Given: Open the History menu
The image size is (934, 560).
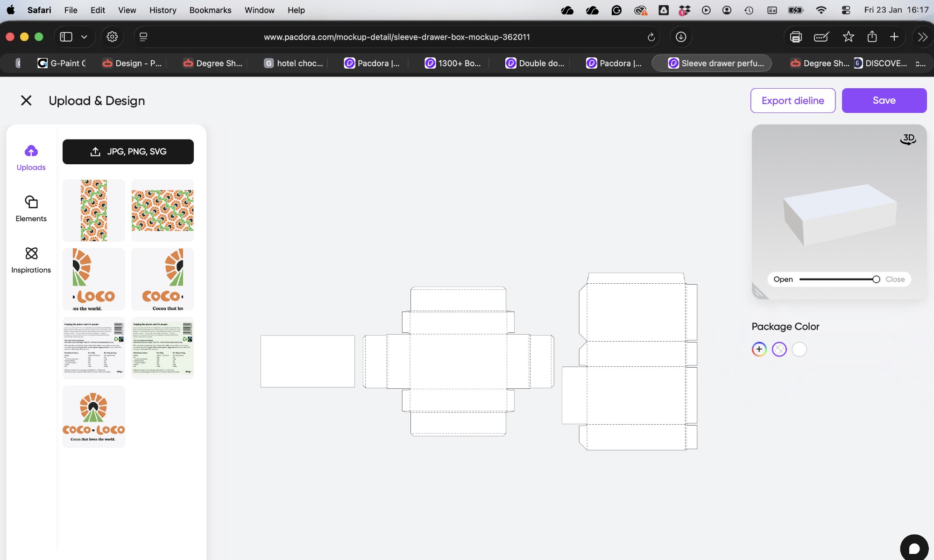Looking at the screenshot, I should pos(163,10).
